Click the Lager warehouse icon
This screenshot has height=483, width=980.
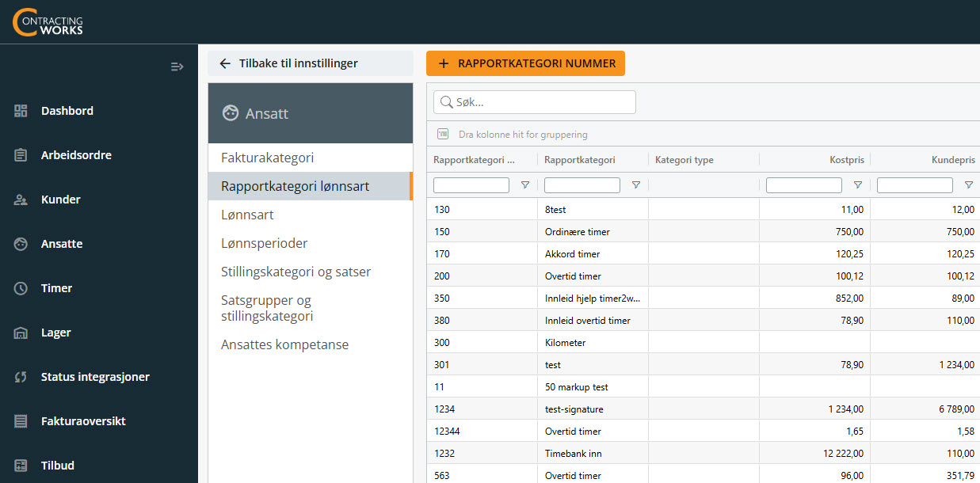click(x=21, y=333)
